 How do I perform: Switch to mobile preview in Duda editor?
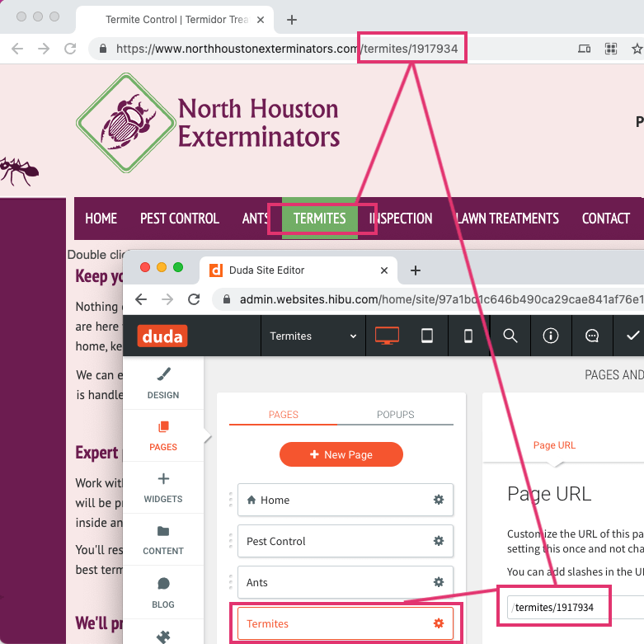pos(468,336)
